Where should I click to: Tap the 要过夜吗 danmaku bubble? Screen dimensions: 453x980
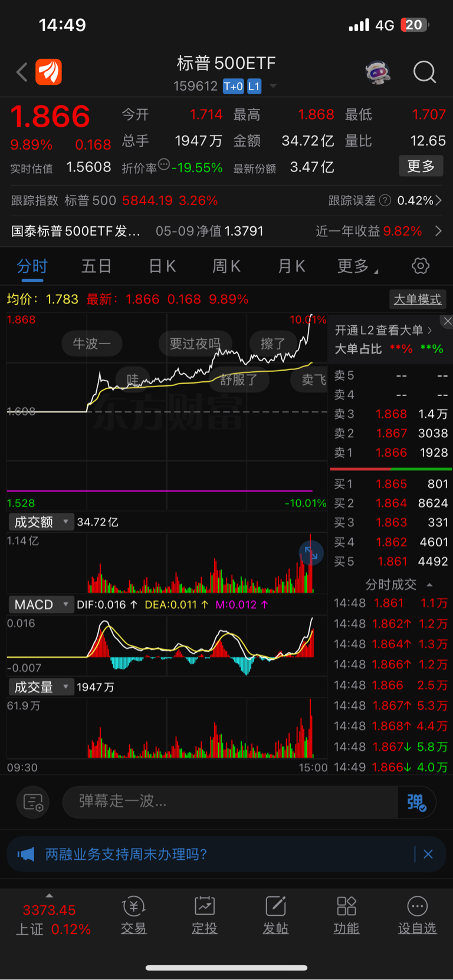[x=195, y=344]
